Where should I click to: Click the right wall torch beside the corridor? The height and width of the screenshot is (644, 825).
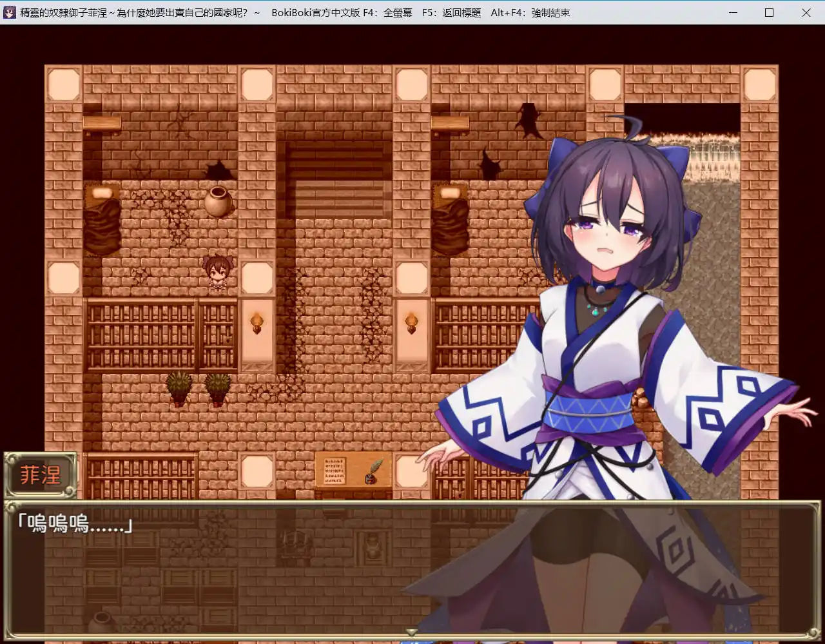[411, 322]
